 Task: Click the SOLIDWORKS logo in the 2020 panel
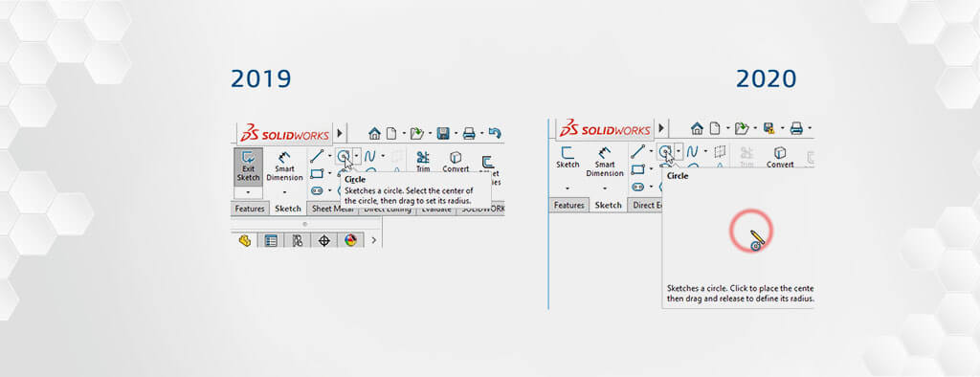click(x=606, y=129)
